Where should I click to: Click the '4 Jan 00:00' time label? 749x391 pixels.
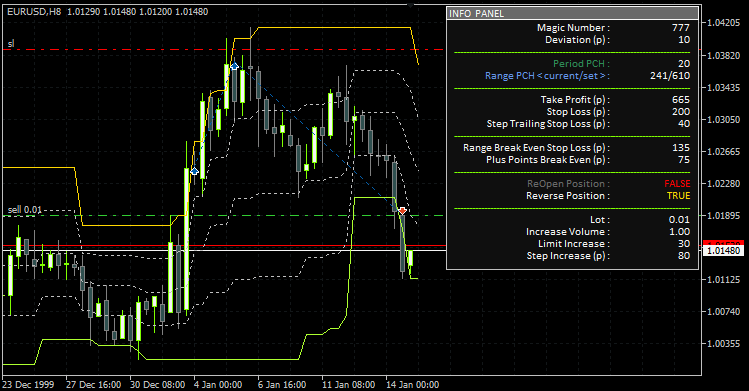pos(218,384)
